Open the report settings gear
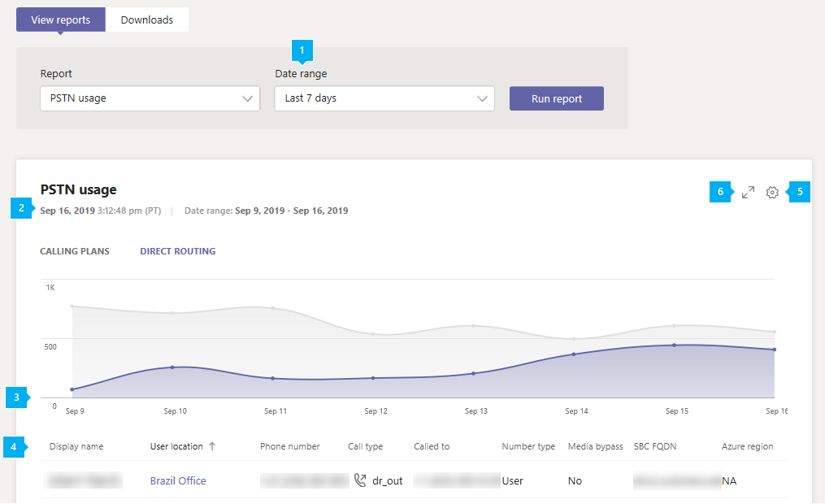The height and width of the screenshot is (504, 825). [x=772, y=192]
